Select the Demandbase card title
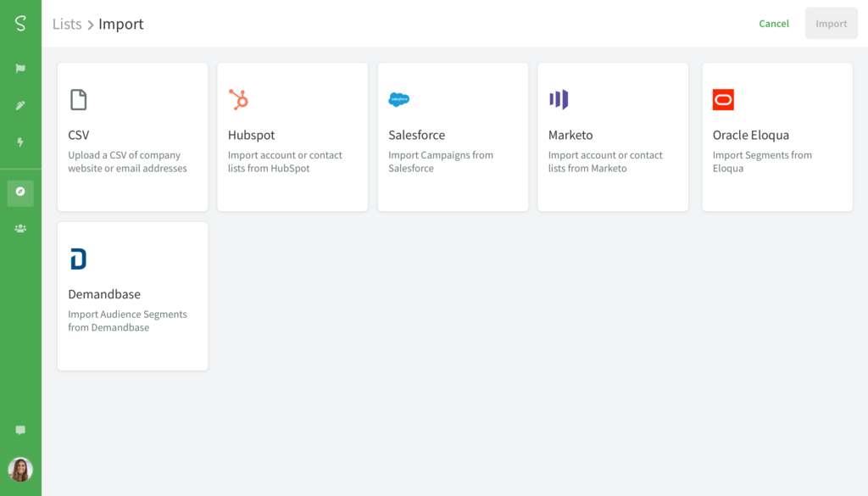868x496 pixels. [104, 294]
